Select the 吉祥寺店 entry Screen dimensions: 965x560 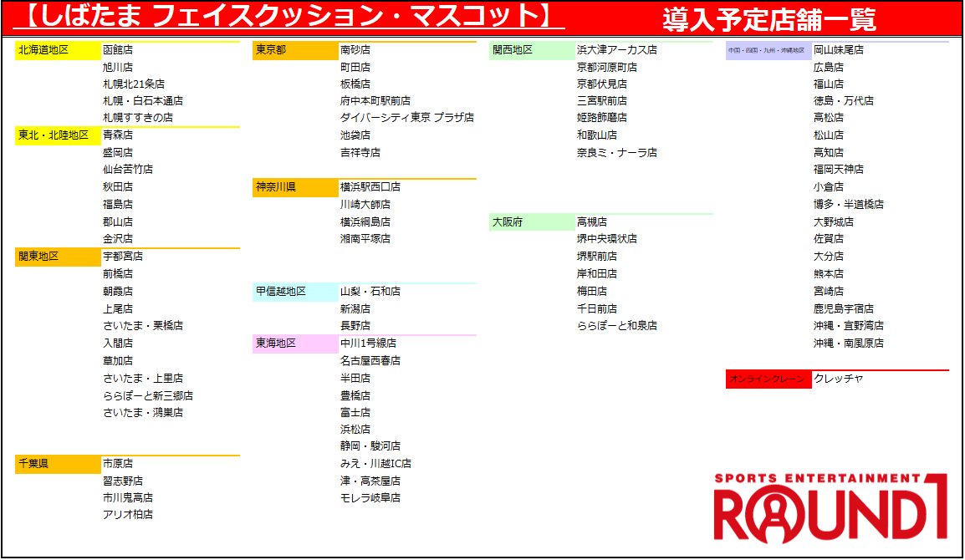360,153
